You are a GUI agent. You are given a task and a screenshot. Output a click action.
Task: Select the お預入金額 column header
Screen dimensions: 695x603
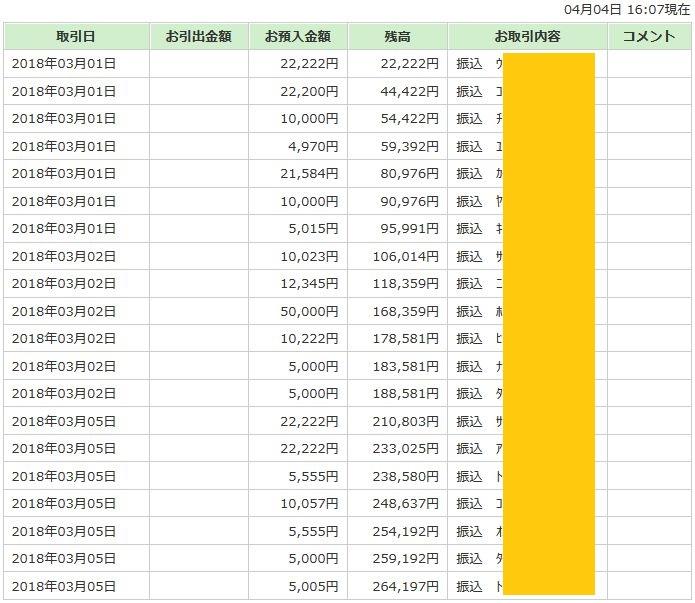click(x=297, y=36)
